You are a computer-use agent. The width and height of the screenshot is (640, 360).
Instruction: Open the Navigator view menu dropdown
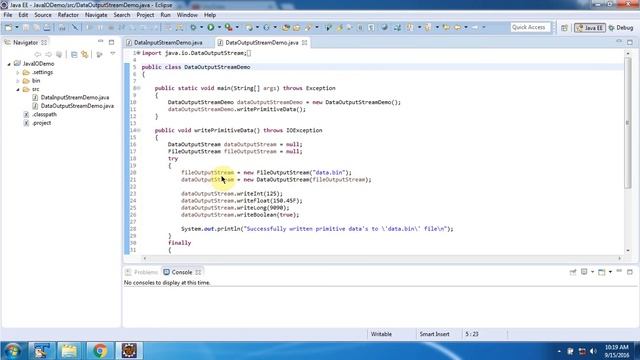(113, 54)
